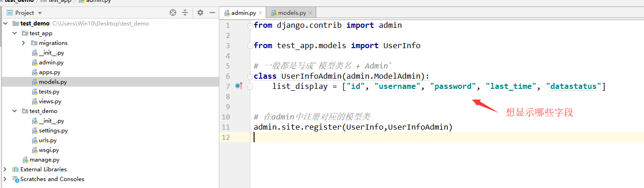Click the models.py file icon in editor tab
The width and height of the screenshot is (644, 188).
(x=274, y=13)
